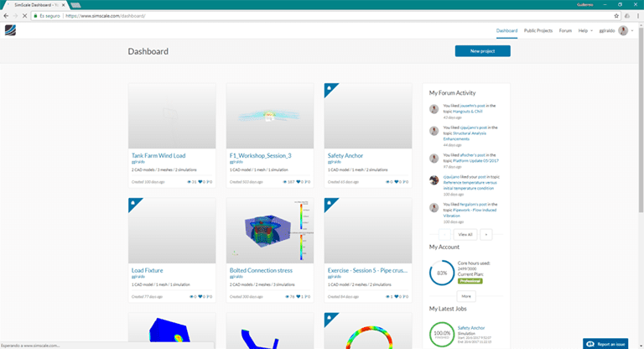644x349 pixels.
Task: Open Chrome menu with three dots
Action: 638,16
